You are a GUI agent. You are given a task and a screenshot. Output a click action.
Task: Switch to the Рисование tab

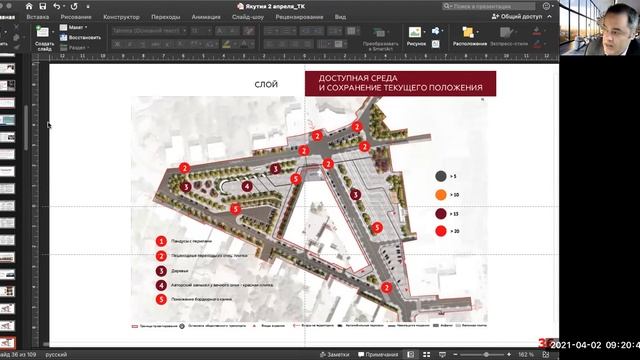(x=76, y=17)
